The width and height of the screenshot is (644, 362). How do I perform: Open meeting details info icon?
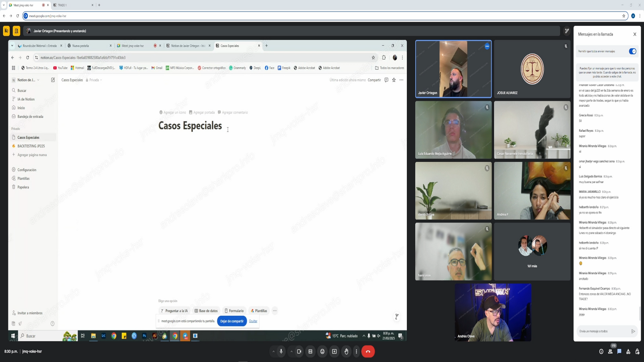tap(601, 351)
